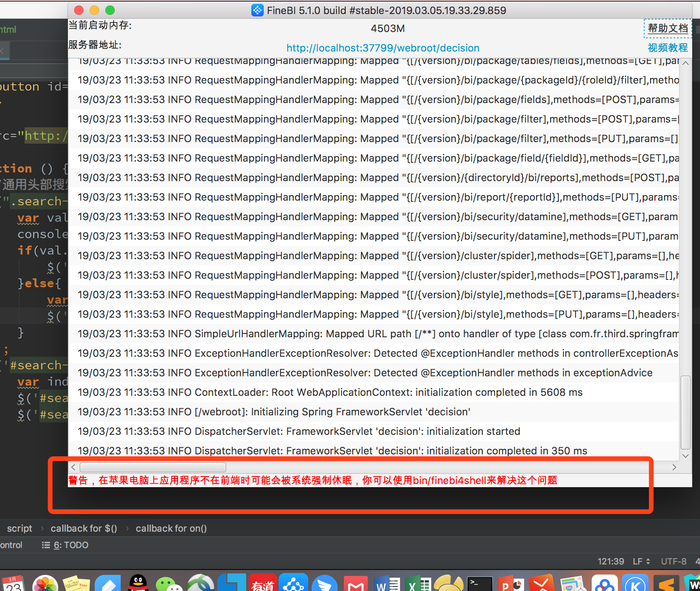Open the Photos app from the Dock
The image size is (700, 591).
(x=45, y=583)
